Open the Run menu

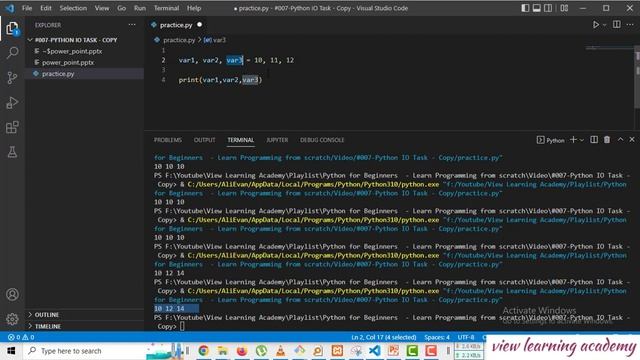[x=140, y=8]
